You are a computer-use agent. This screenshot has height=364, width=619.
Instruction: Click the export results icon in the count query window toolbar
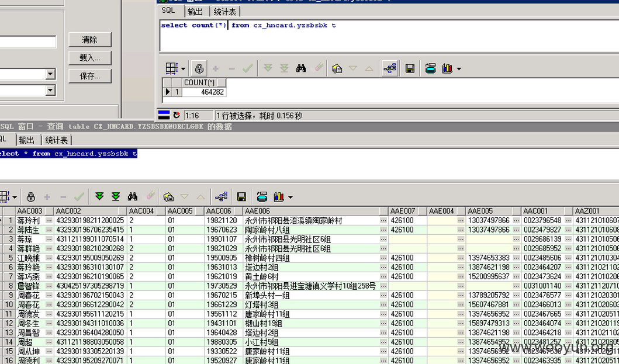(430, 69)
